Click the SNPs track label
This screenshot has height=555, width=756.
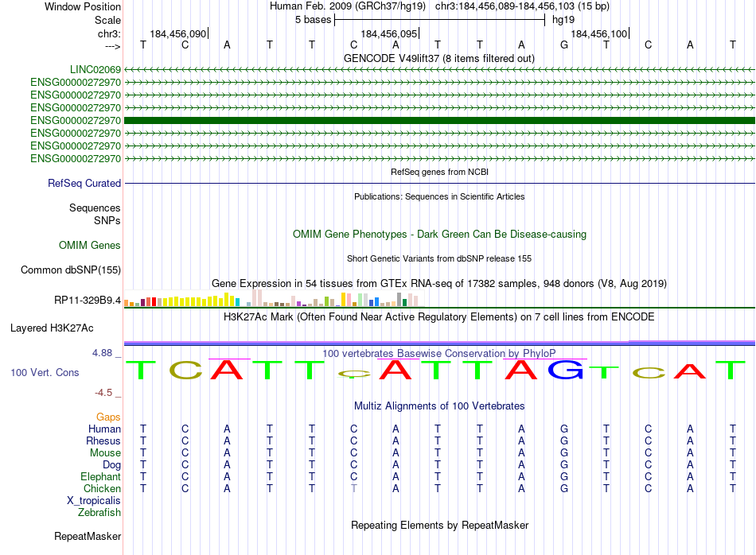107,220
